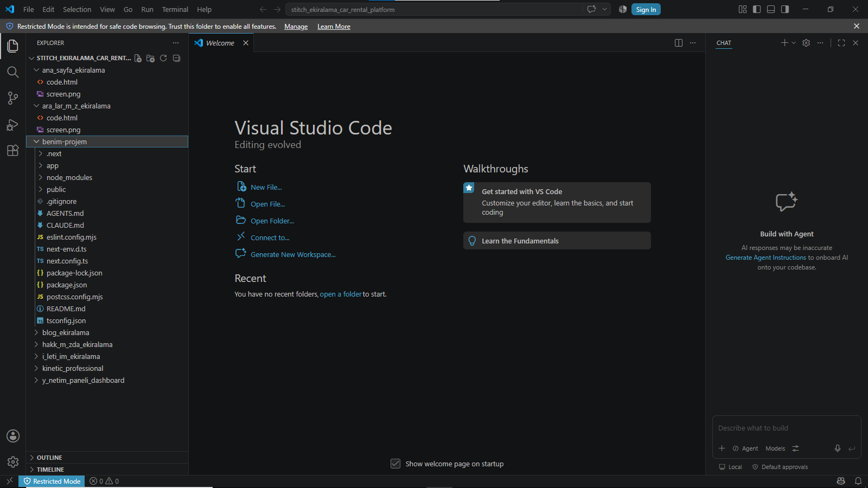Open the chat panel's more actions menu
This screenshot has height=488, width=868.
coord(820,43)
